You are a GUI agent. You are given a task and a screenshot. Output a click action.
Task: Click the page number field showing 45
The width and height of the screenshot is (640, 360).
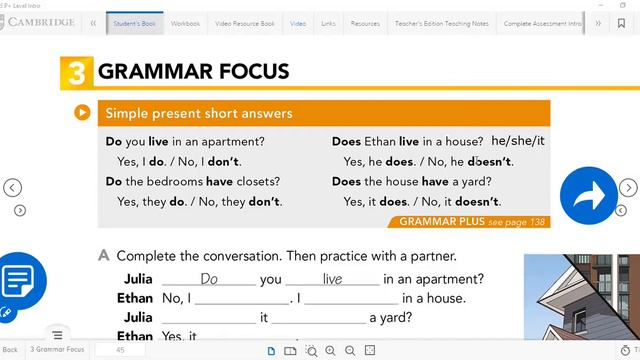(x=120, y=350)
